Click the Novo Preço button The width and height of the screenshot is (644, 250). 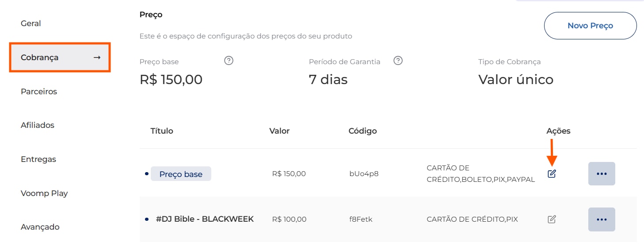tap(590, 26)
